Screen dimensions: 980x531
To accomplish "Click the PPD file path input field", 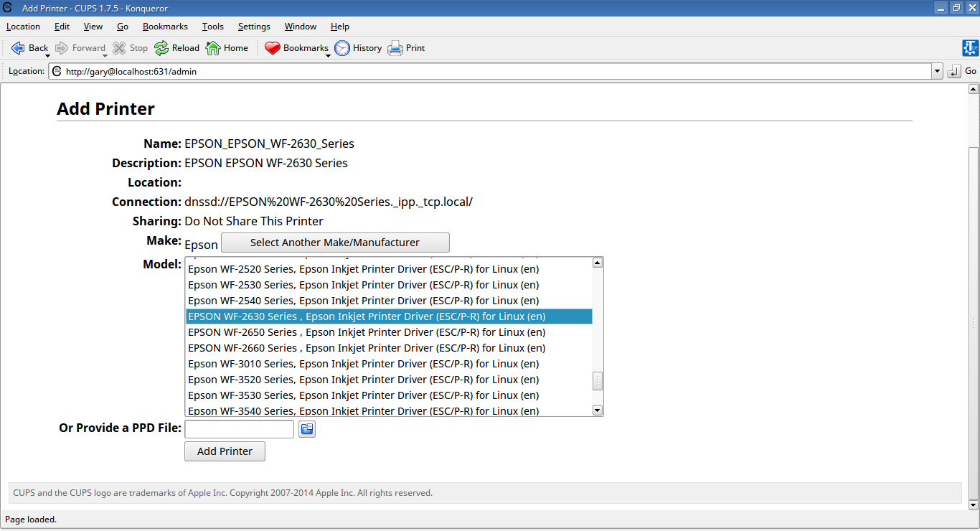I will [x=240, y=429].
